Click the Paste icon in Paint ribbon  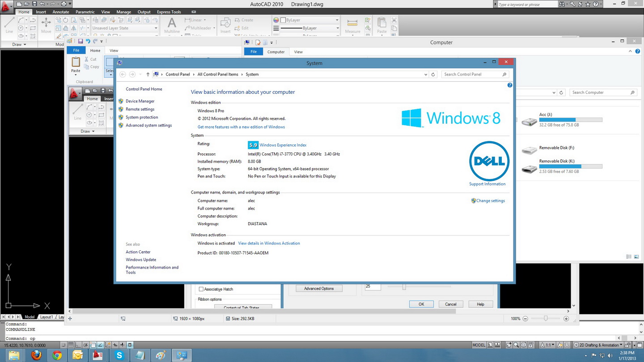pyautogui.click(x=76, y=63)
